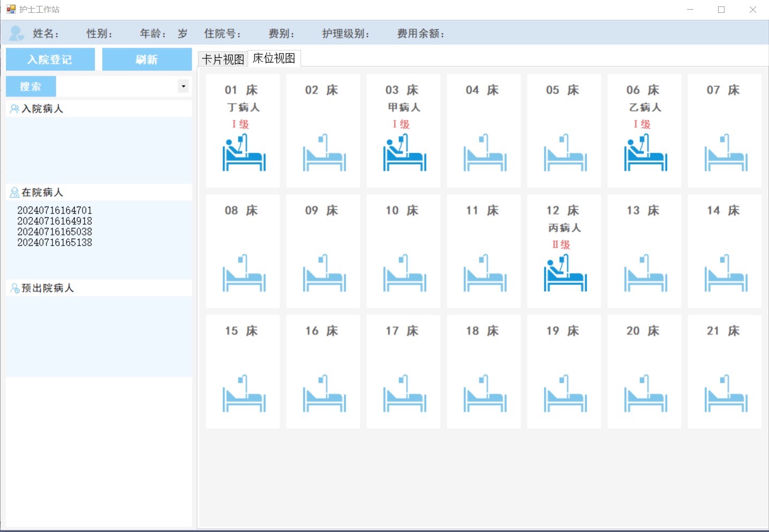Click the 搜索 button
This screenshot has height=532, width=769.
click(31, 86)
